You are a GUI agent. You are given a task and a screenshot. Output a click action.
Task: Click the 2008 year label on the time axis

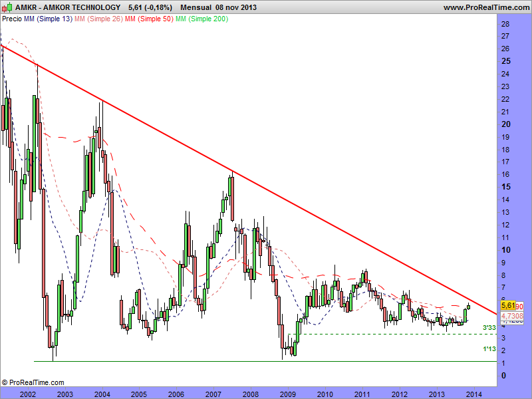tap(251, 394)
